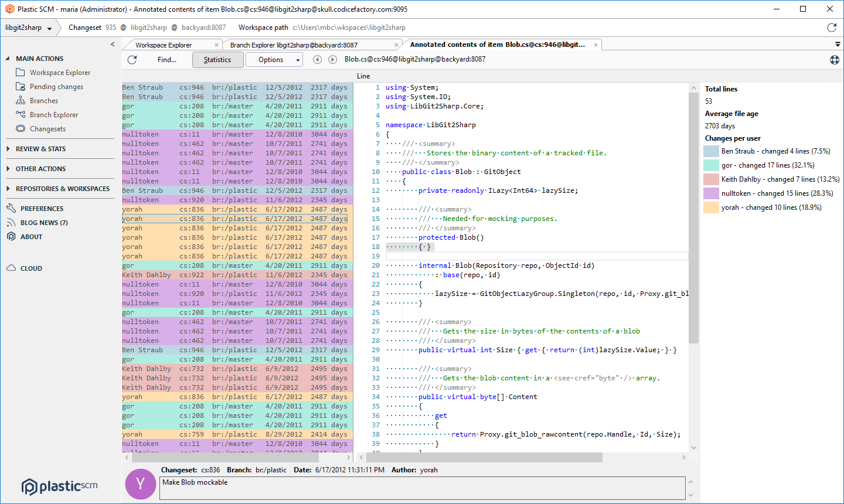844x504 pixels.
Task: Click line 38 git_blob_rawcontent return statement
Action: [566, 434]
